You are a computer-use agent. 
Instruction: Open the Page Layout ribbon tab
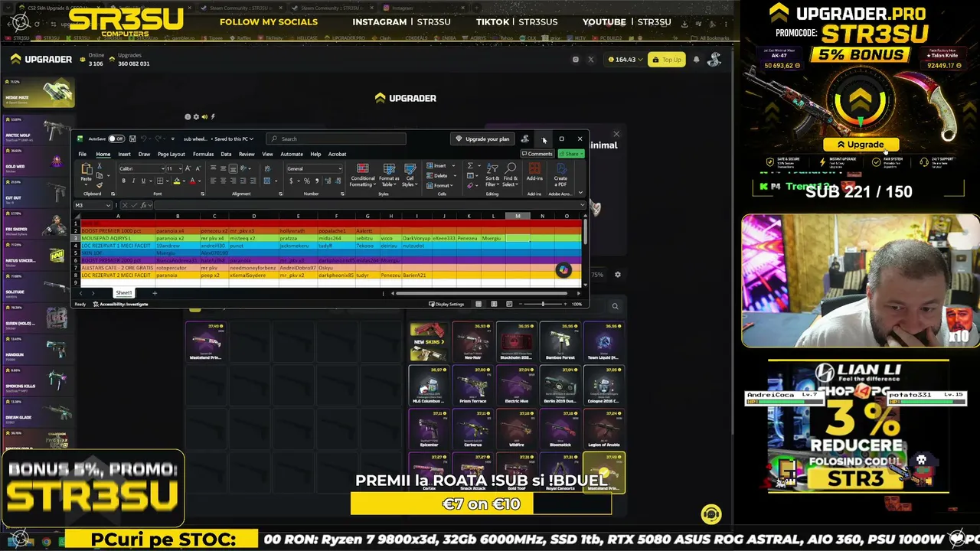171,154
